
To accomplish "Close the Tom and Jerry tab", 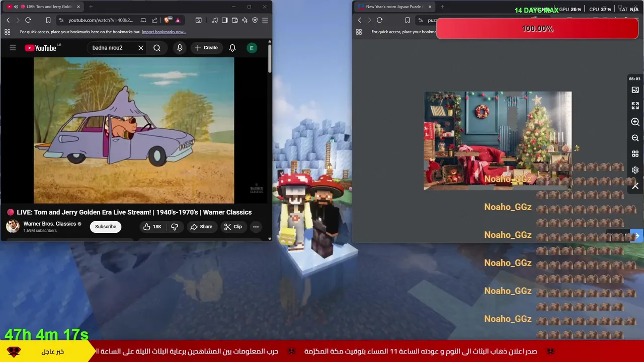I will [x=78, y=7].
